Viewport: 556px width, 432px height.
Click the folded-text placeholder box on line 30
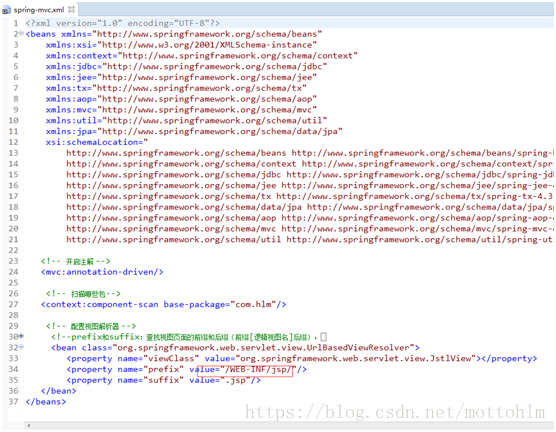323,337
